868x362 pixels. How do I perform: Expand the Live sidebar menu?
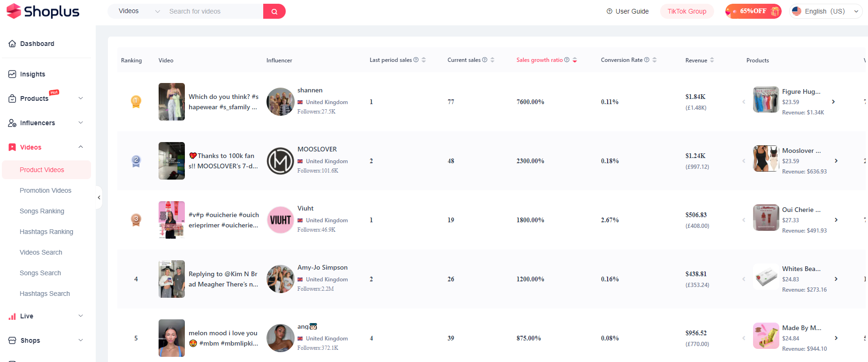(x=46, y=316)
